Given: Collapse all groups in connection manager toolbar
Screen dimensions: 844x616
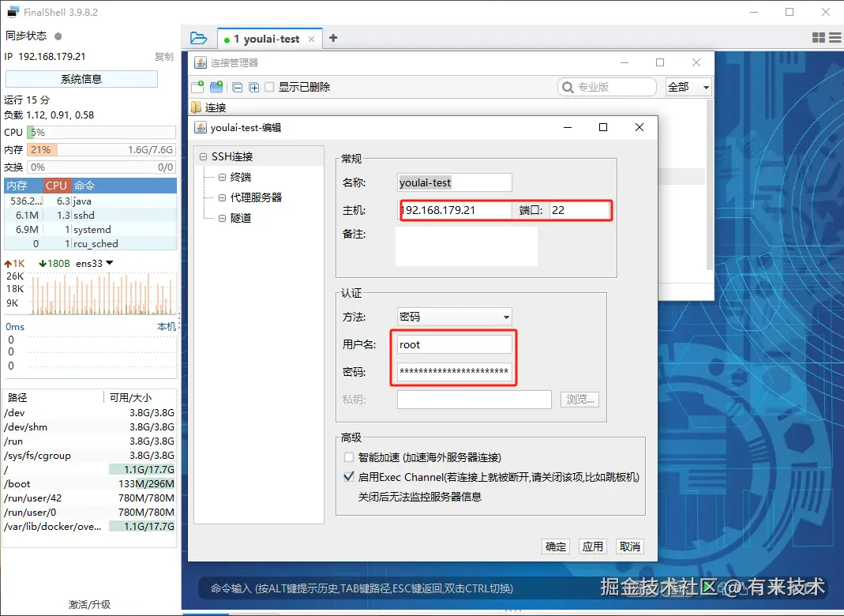Looking at the screenshot, I should 238,87.
